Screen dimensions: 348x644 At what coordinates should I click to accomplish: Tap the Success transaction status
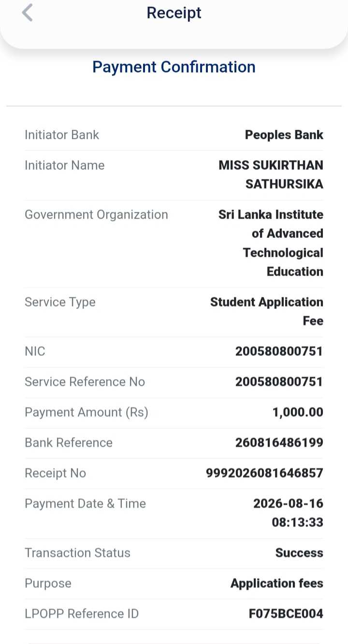point(299,553)
